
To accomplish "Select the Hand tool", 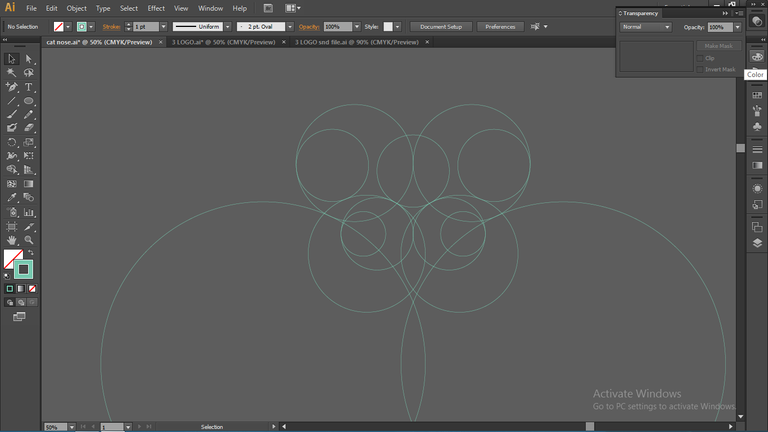I will 11,240.
